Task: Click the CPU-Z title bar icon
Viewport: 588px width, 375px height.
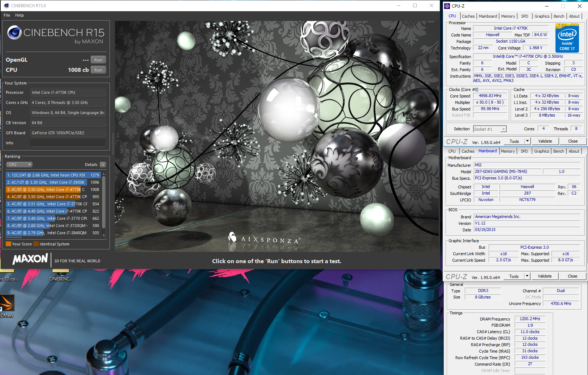Action: (x=447, y=6)
